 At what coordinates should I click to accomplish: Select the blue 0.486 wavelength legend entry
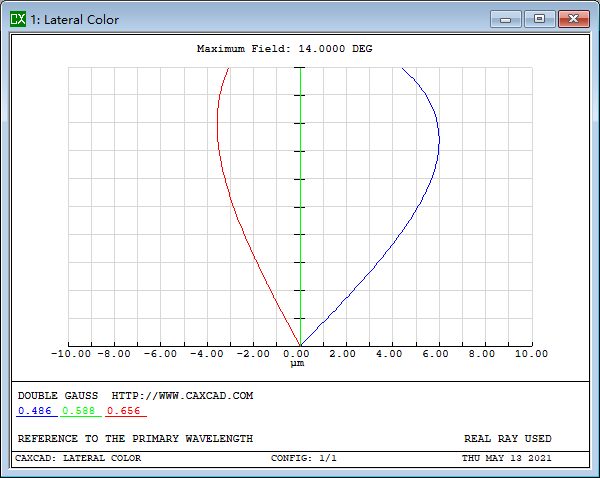[35, 411]
